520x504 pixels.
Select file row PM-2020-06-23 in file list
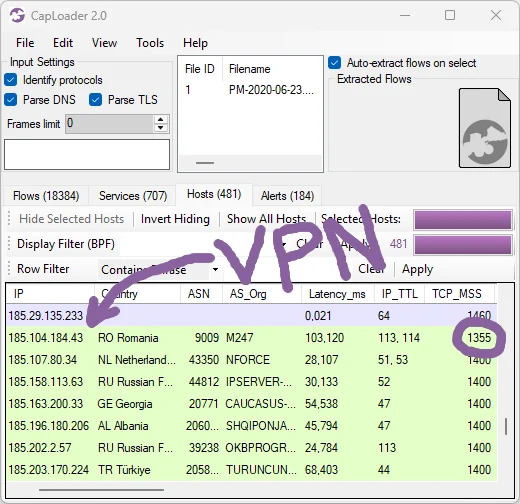pyautogui.click(x=250, y=90)
